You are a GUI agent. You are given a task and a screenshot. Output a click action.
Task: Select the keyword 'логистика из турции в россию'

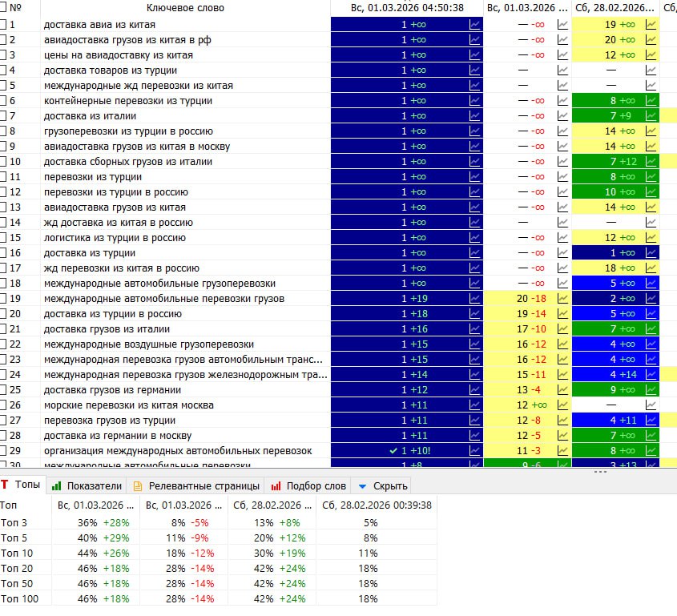coord(115,238)
